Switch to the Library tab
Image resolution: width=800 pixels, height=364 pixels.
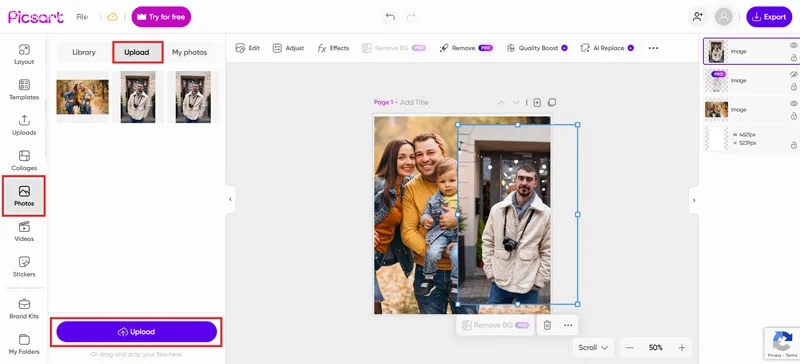click(84, 52)
